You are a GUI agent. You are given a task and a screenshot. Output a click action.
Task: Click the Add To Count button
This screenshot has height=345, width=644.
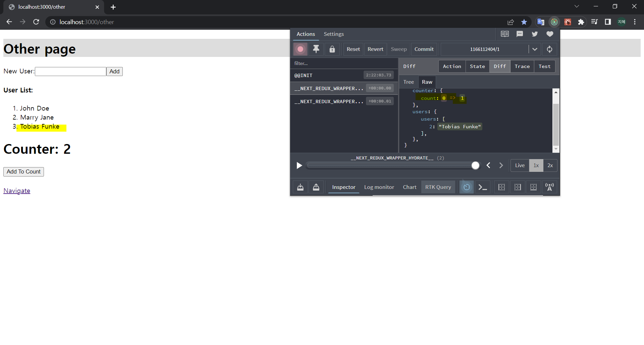[x=23, y=171]
